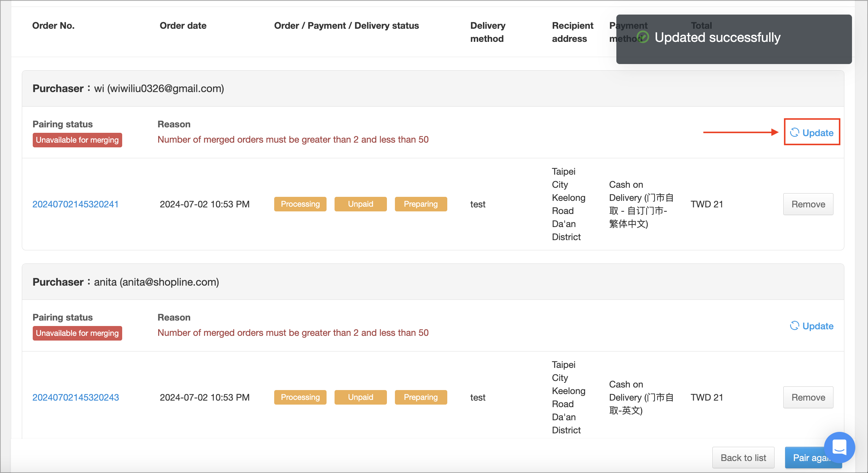Viewport: 868px width, 473px height.
Task: Click Processing badge of order 20240702145320243
Action: point(300,397)
